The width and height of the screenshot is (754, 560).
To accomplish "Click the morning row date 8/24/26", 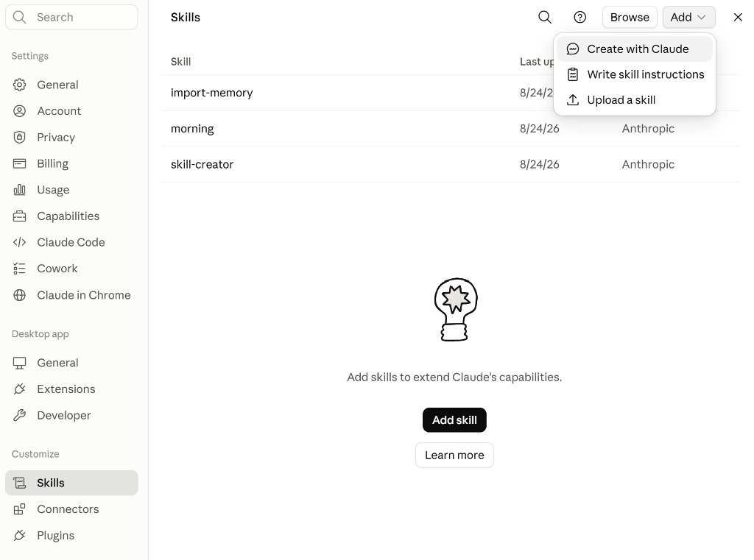I will [540, 129].
